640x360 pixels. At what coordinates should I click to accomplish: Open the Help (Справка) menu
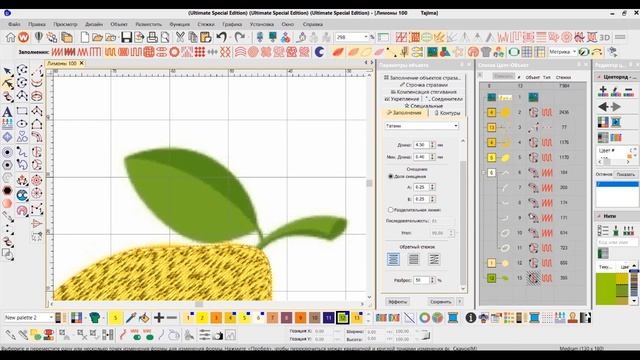[313, 24]
